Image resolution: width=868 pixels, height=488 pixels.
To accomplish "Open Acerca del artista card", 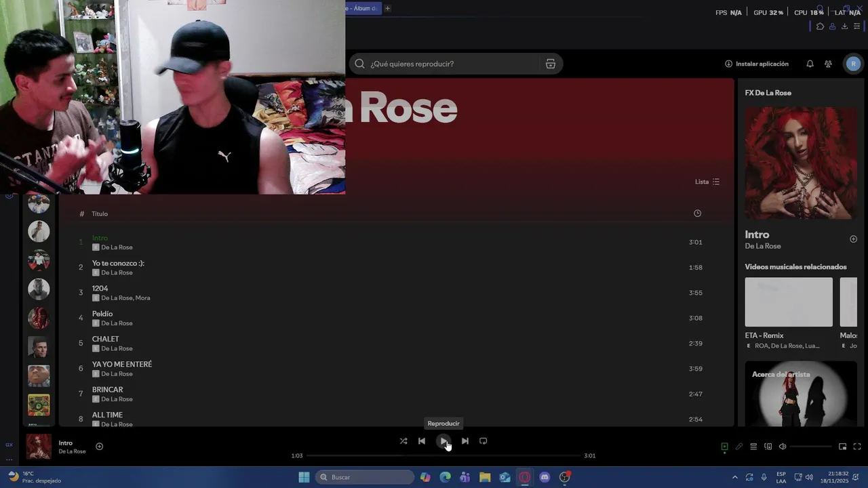I will tap(801, 393).
